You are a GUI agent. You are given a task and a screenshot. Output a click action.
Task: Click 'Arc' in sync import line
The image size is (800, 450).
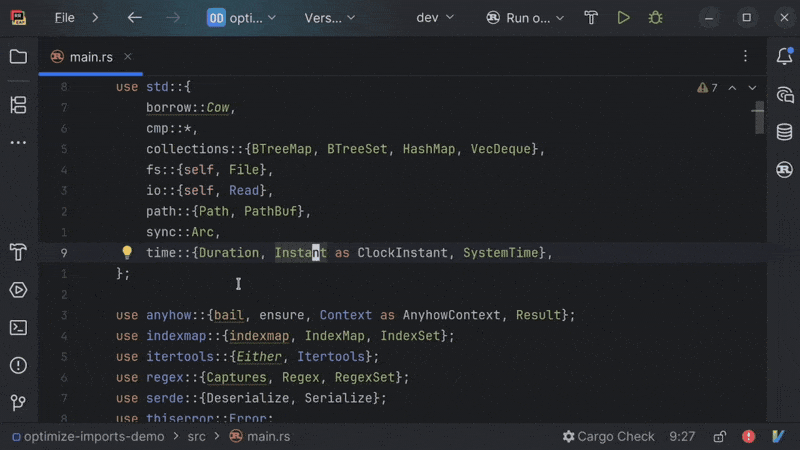[203, 232]
